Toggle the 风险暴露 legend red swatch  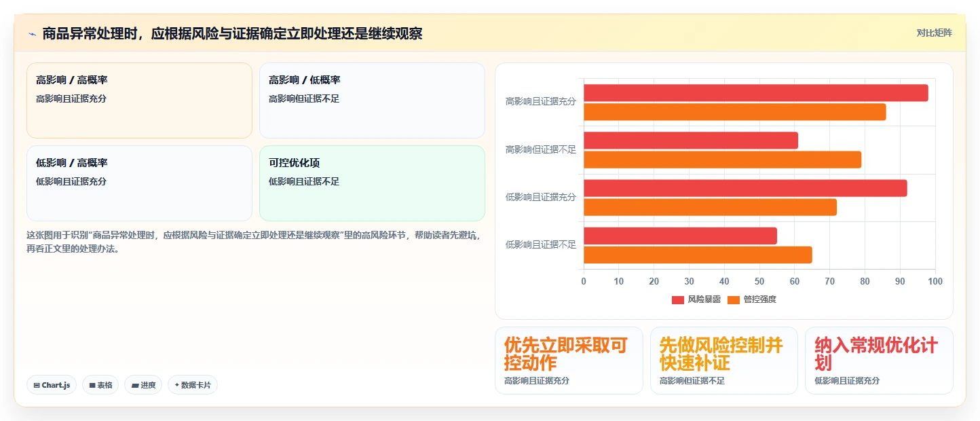678,299
